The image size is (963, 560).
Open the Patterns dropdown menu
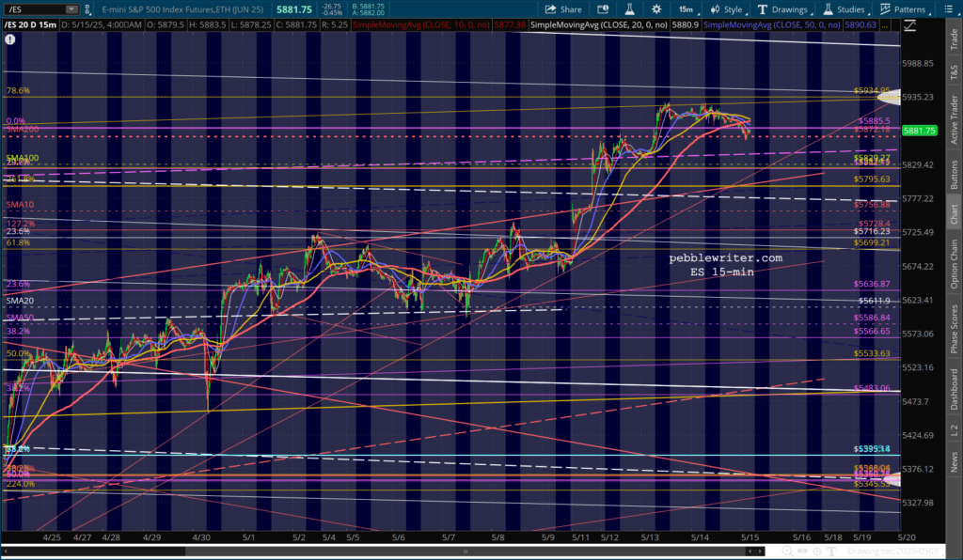(904, 9)
